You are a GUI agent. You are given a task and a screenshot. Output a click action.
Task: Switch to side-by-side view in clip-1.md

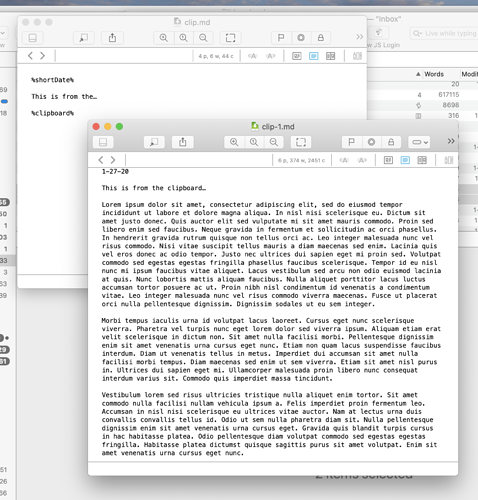(x=422, y=160)
